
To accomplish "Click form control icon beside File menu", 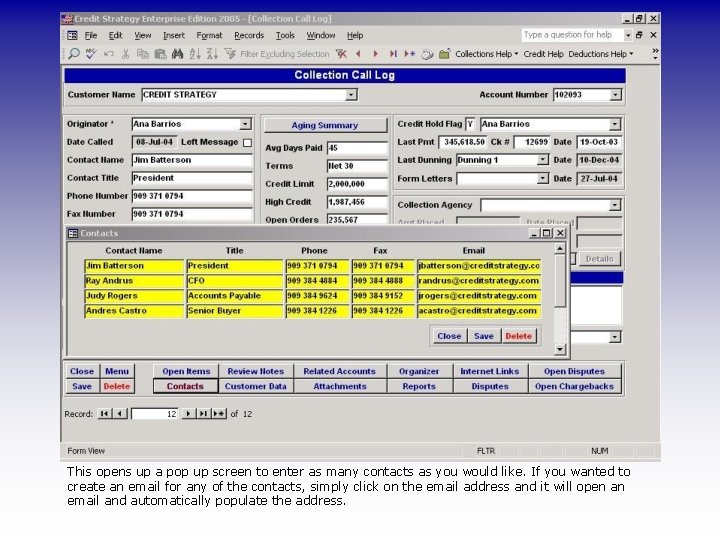I will 73,35.
